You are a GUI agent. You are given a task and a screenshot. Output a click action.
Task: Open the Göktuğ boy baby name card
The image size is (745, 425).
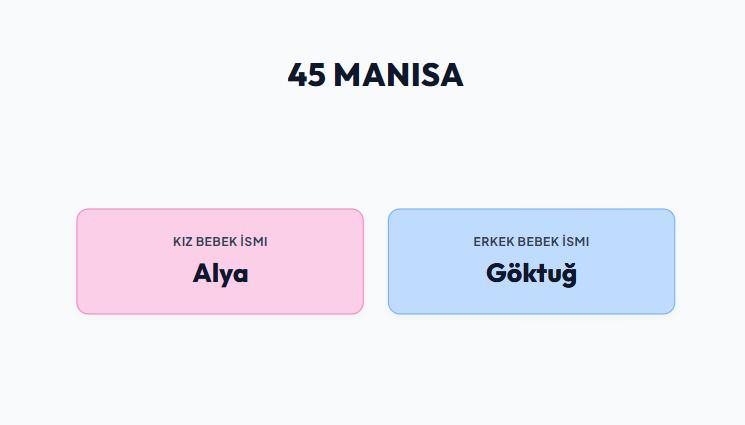tap(531, 261)
